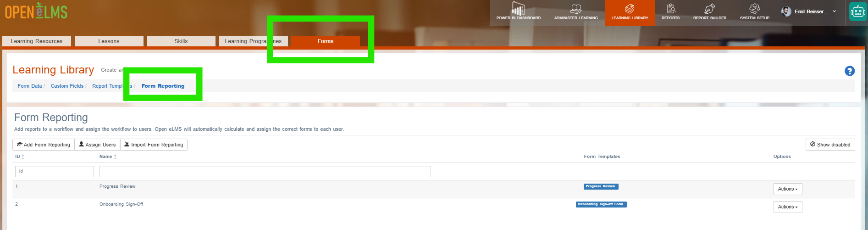Click the Progress Review template badge

601,186
